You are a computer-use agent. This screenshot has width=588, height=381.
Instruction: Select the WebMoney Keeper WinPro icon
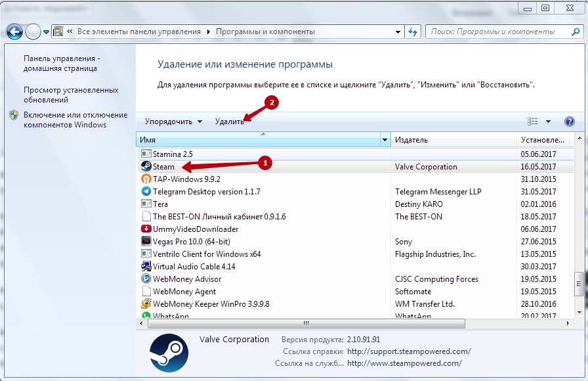pos(146,303)
